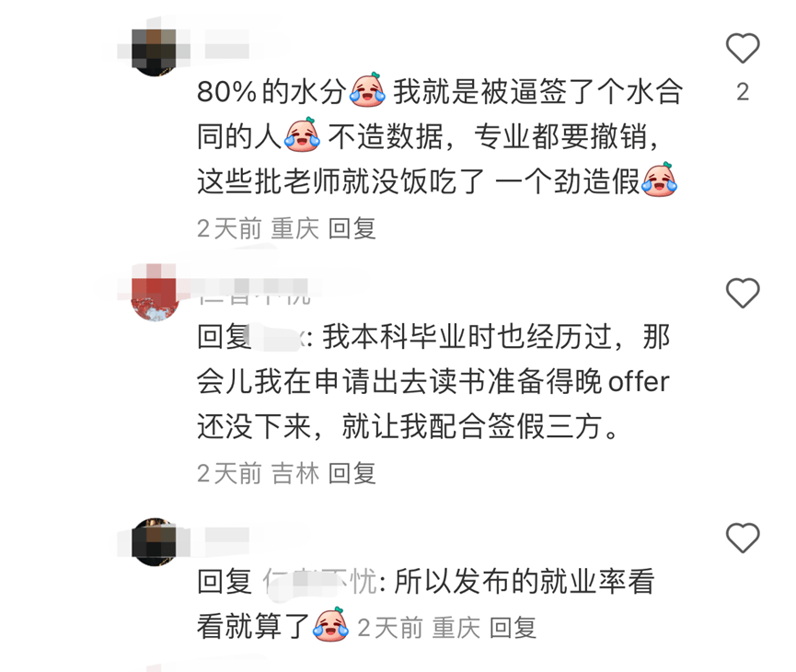Like the comment about 签假三方
Screen dimensions: 796x672
pos(743,293)
